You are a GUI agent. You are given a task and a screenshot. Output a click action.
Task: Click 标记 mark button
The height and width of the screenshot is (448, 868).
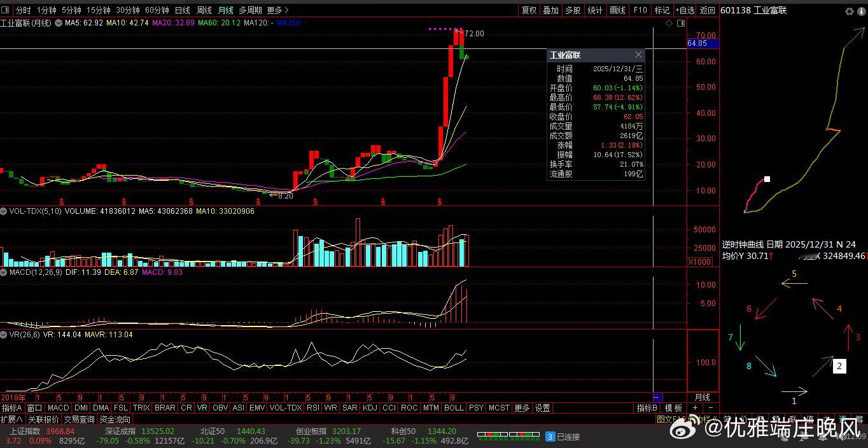[x=662, y=10]
